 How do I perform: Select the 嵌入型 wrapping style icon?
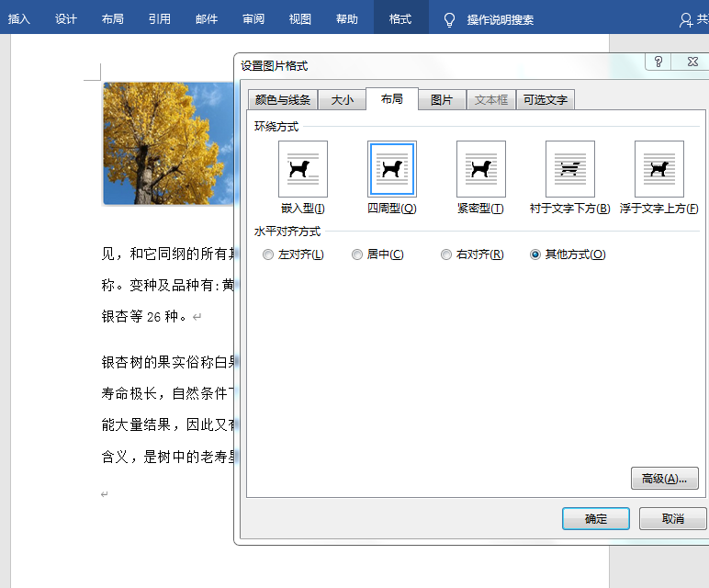tap(303, 169)
